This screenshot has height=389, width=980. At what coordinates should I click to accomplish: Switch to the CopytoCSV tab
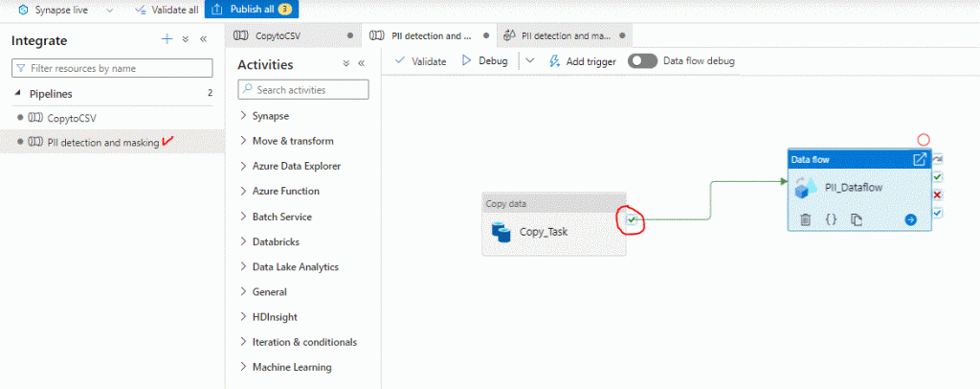click(293, 35)
